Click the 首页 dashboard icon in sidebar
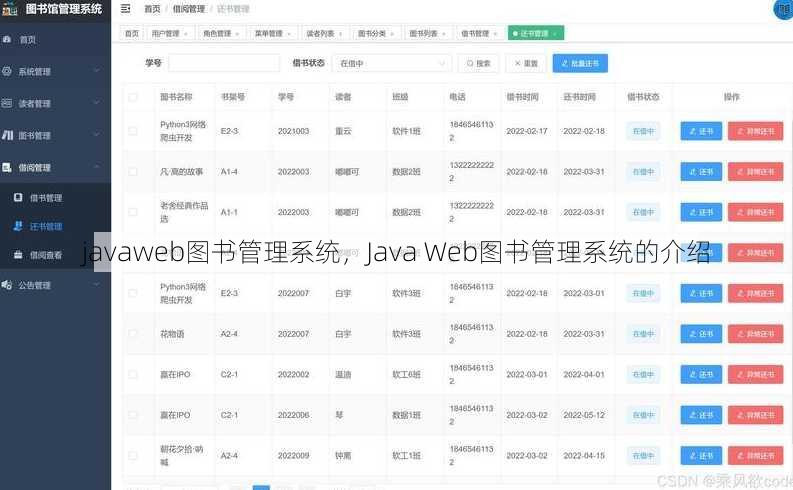The height and width of the screenshot is (490, 793). click(x=7, y=39)
